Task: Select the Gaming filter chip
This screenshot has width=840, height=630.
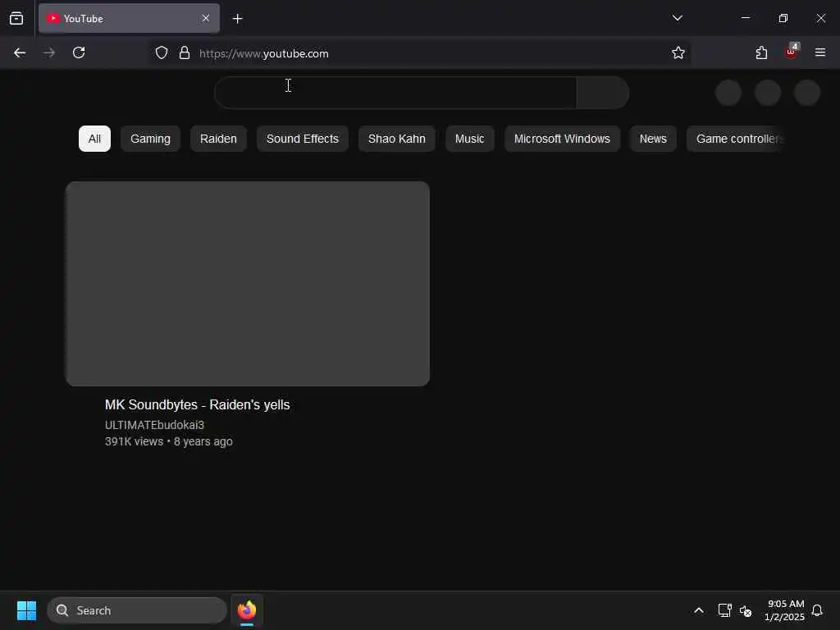Action: pyautogui.click(x=151, y=139)
